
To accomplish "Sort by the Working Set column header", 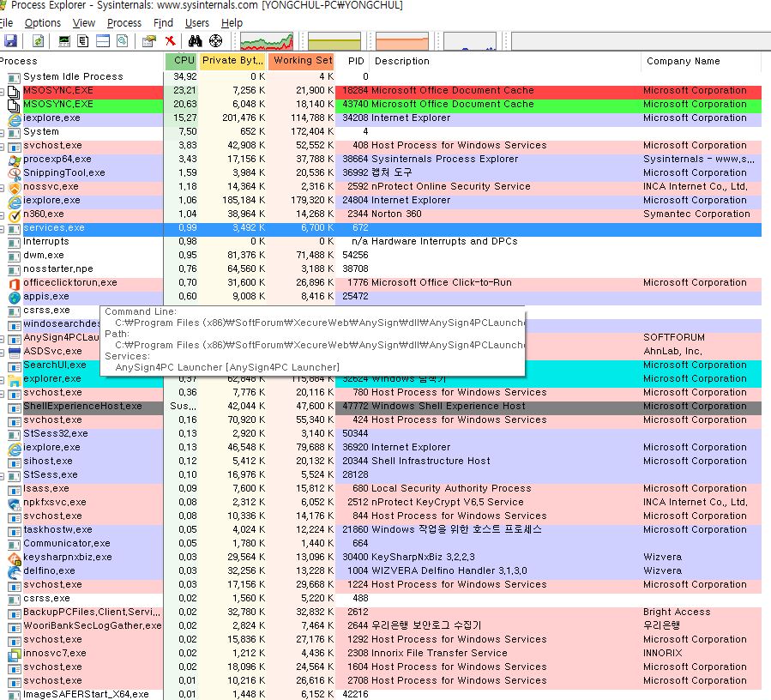I will pos(302,61).
